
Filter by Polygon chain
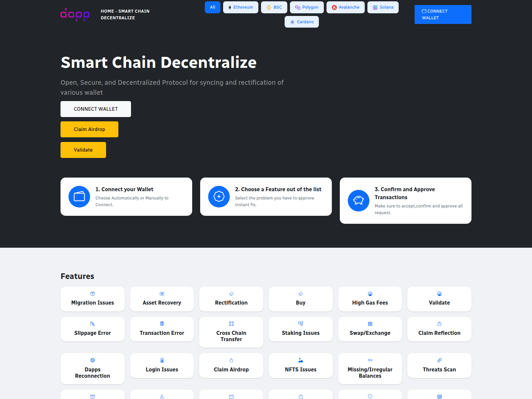(x=307, y=7)
